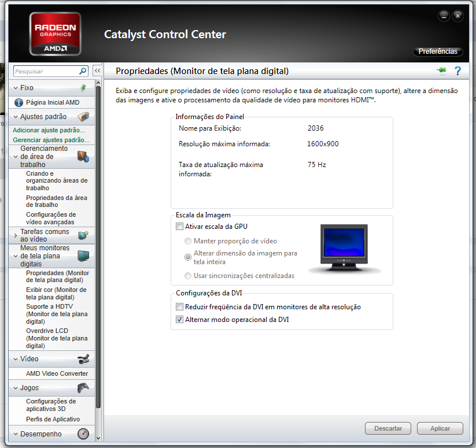Image resolution: width=476 pixels, height=448 pixels.
Task: Click the gamepad icon beside Jogos
Action: [x=83, y=388]
